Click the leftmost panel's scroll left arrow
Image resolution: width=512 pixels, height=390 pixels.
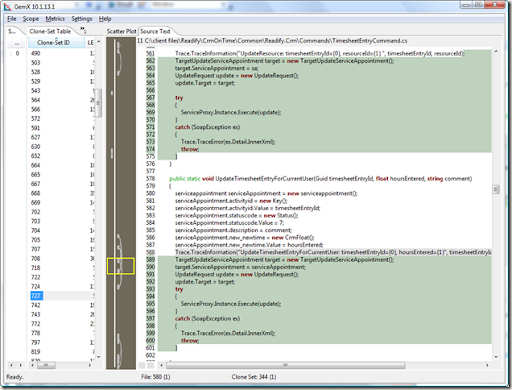[x=12, y=366]
